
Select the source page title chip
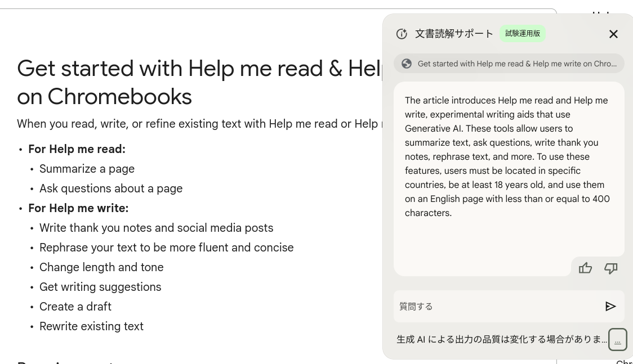[509, 64]
